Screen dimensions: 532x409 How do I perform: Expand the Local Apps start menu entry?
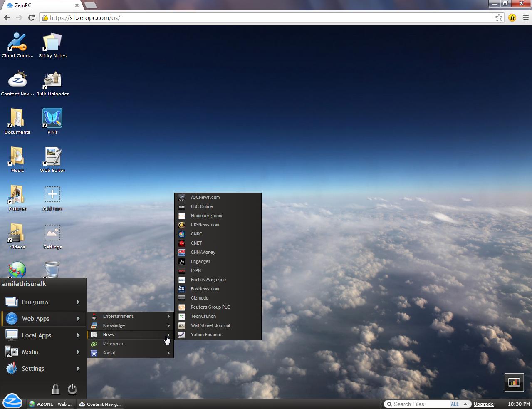[x=43, y=335]
